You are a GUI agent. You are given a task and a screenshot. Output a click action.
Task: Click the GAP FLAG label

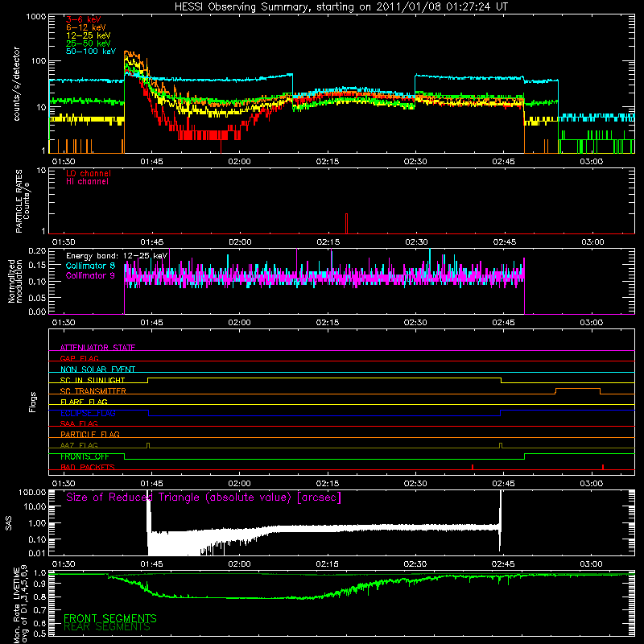[79, 358]
